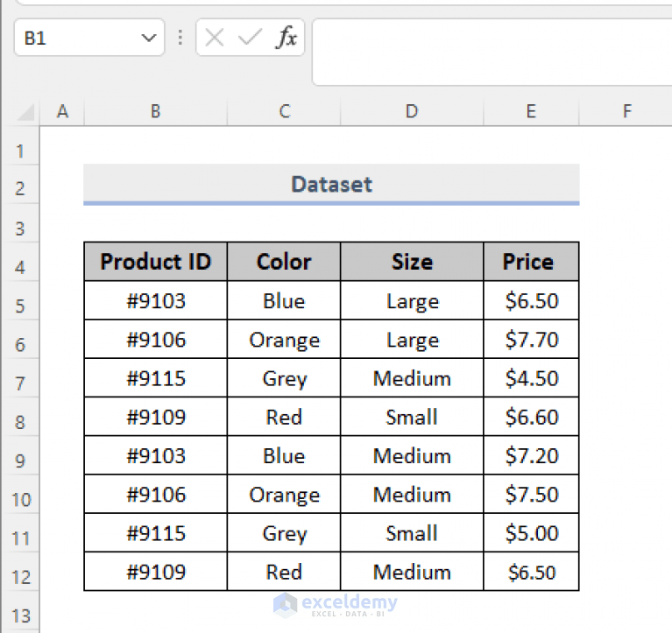Click the Size header cell
672x633 pixels.
click(x=412, y=261)
